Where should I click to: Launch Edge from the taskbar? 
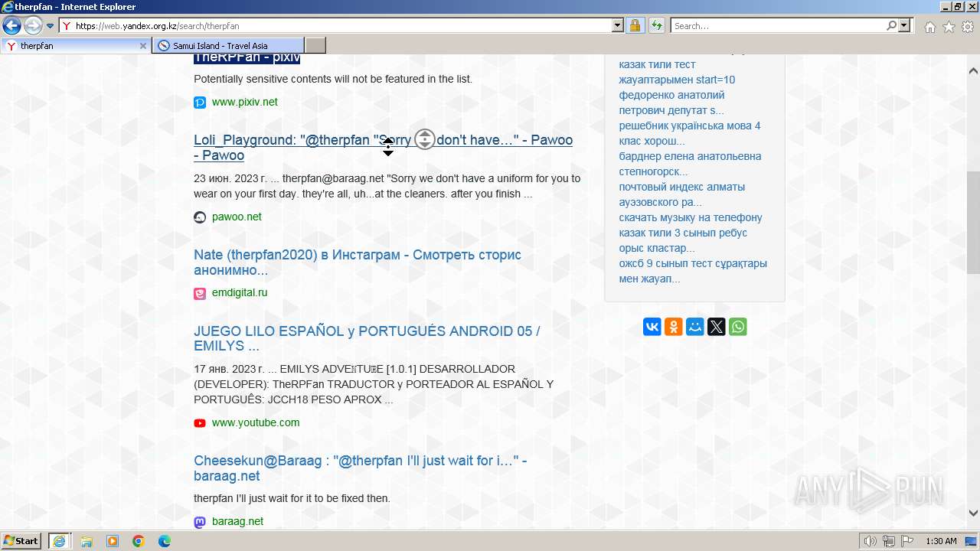165,541
